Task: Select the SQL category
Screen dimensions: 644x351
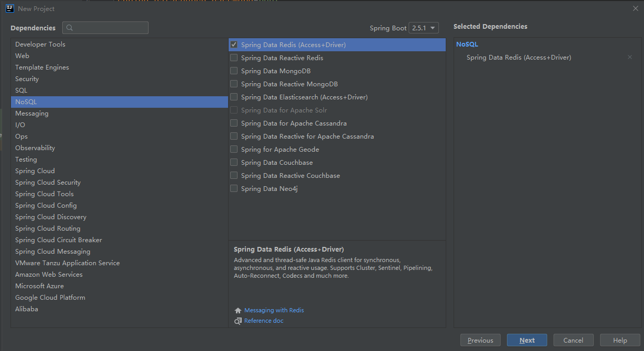Action: (21, 90)
